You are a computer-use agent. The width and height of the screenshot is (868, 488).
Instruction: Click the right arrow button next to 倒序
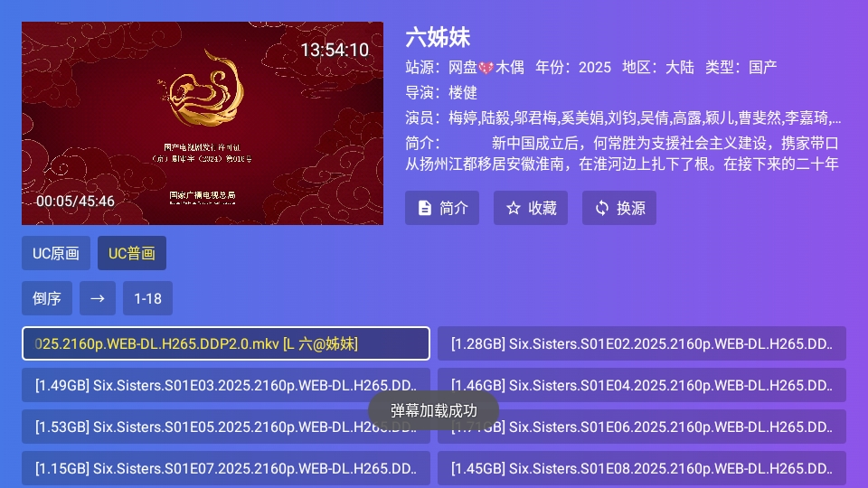click(x=98, y=298)
